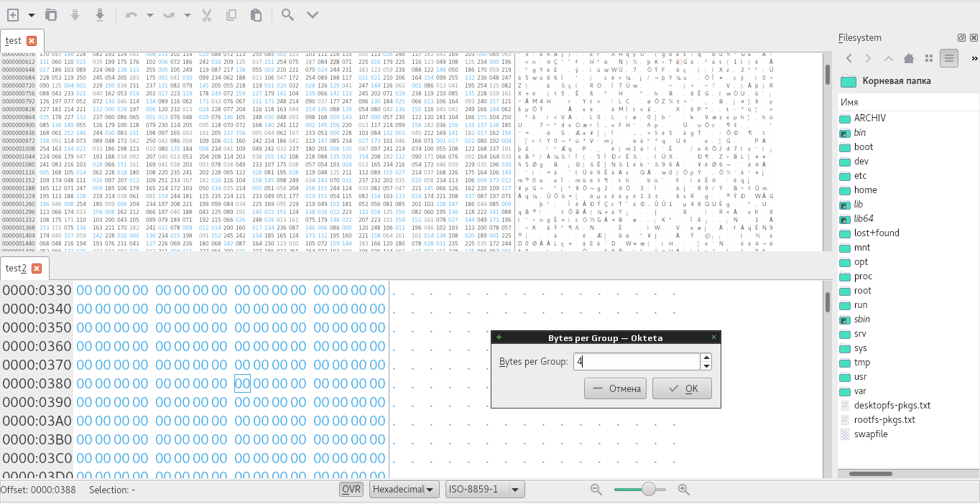Click the Open file icon in the toolbar
Viewport: 980px width, 504px height.
[x=51, y=14]
